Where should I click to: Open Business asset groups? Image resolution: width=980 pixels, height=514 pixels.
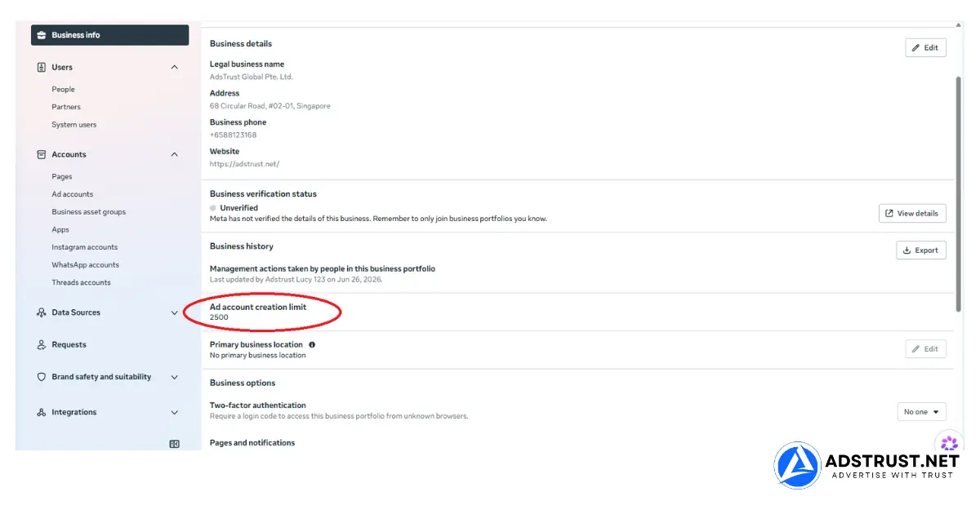(x=89, y=212)
